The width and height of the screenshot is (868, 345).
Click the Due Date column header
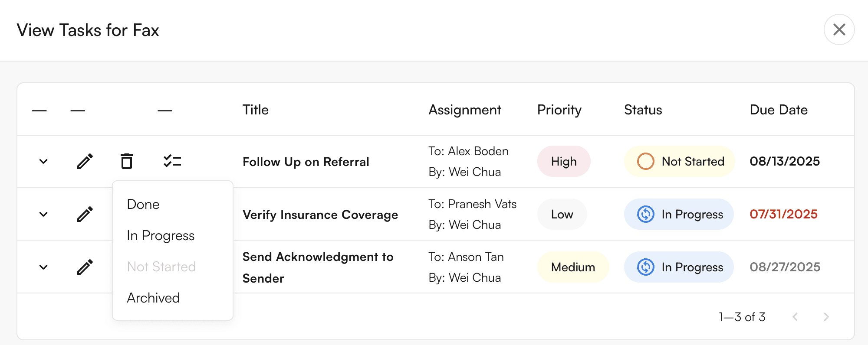click(x=779, y=110)
